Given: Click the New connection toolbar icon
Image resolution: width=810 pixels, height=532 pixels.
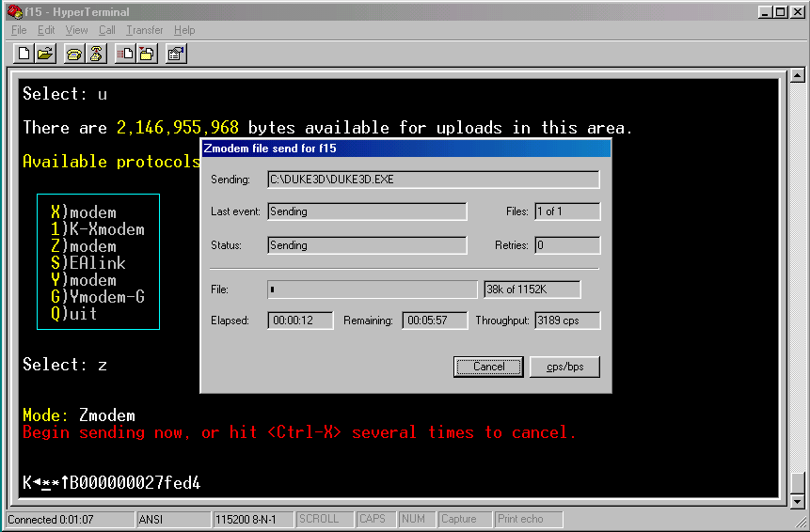Looking at the screenshot, I should 24,54.
